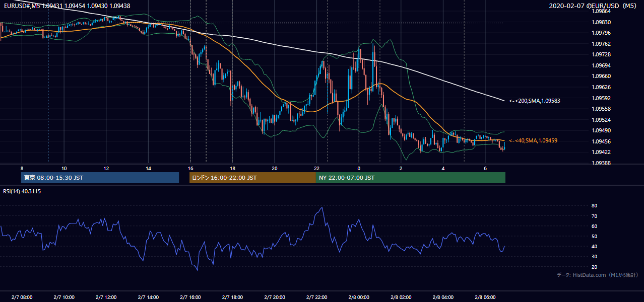Select the 200 SMA 1.09583 line label
Image resolution: width=644 pixels, height=302 pixels.
535,101
